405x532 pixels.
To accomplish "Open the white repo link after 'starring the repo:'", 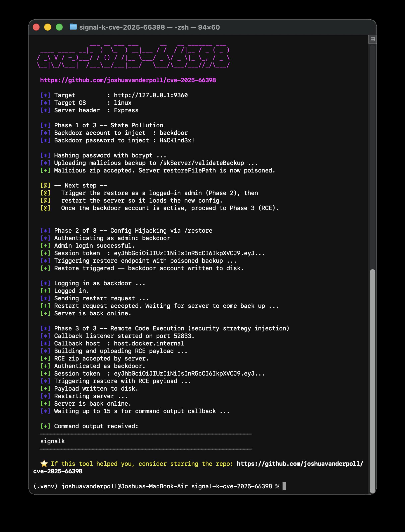I will pos(198,467).
